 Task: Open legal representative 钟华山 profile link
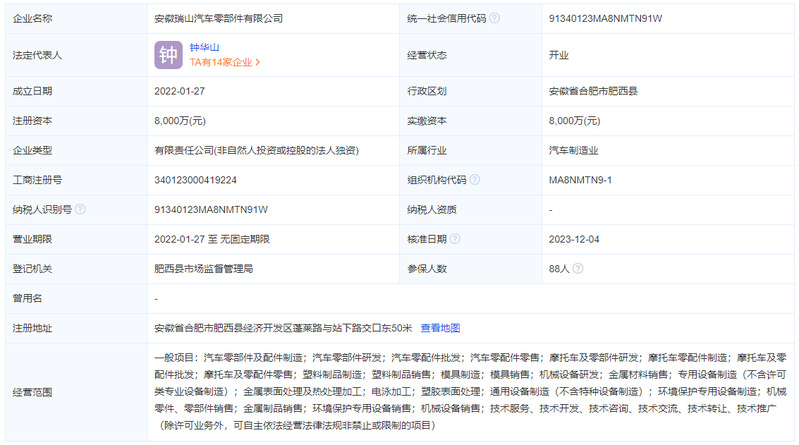[x=204, y=47]
